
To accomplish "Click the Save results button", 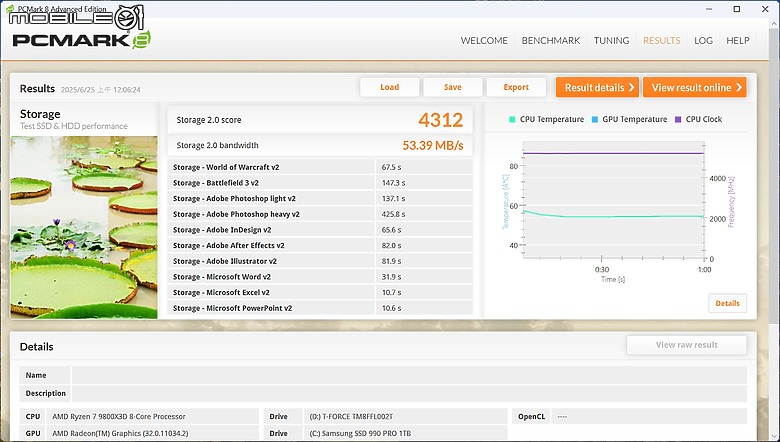I will [x=453, y=87].
